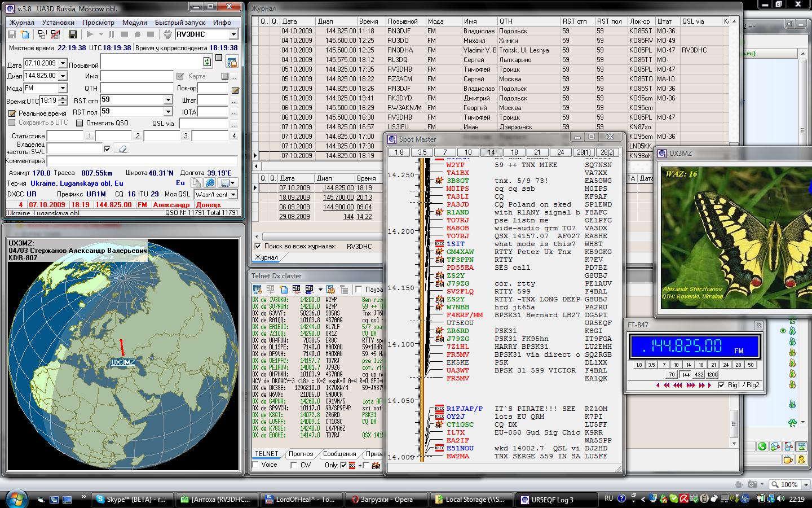The image size is (812, 508).
Task: Click the filter settings icon in Telnet toolbar
Action: pyautogui.click(x=331, y=290)
